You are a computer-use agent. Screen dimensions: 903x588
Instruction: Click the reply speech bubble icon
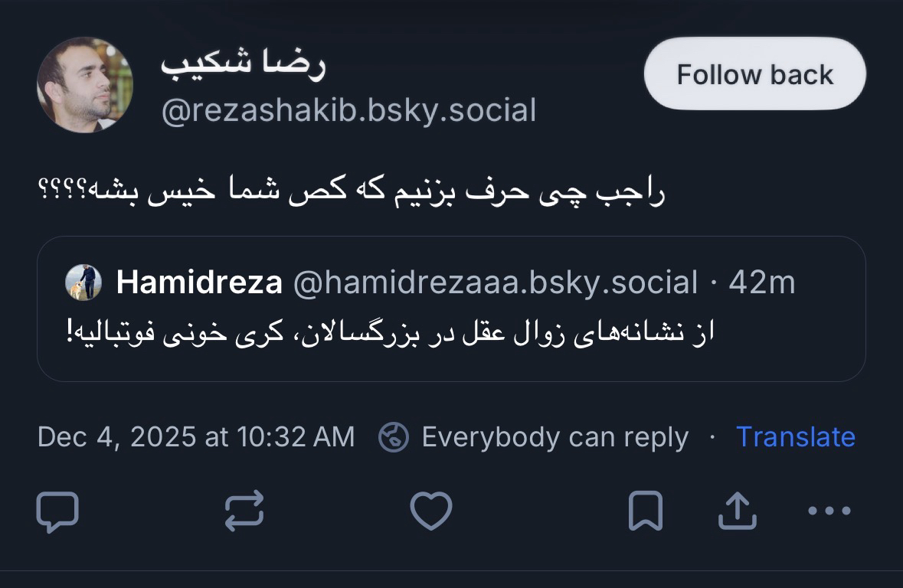coord(57,511)
